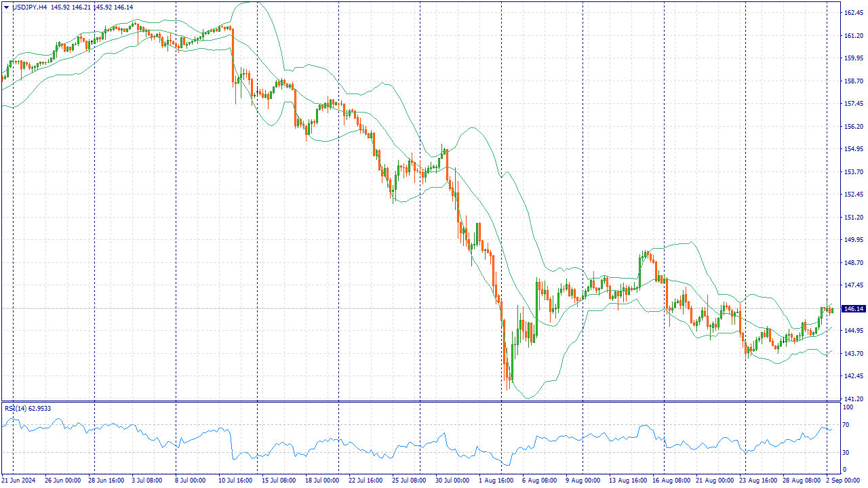Click the 152.45 price axis label
This screenshot has height=488, width=868.
click(x=852, y=195)
